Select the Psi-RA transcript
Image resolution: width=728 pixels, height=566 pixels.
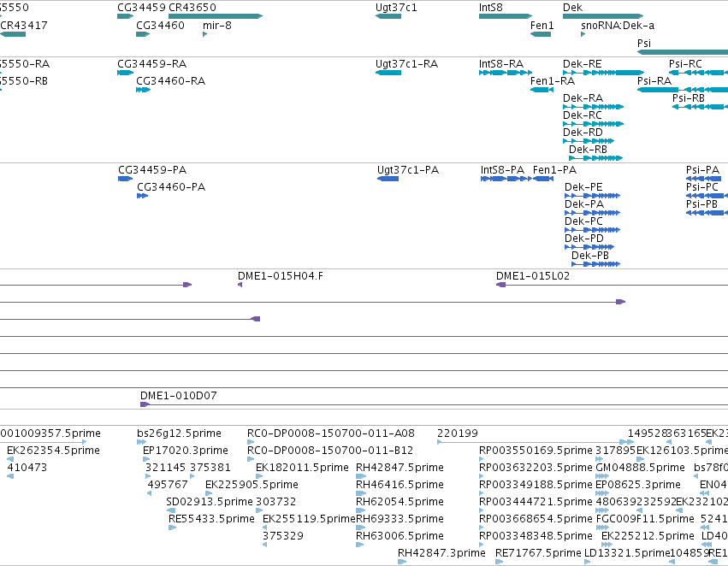point(683,90)
